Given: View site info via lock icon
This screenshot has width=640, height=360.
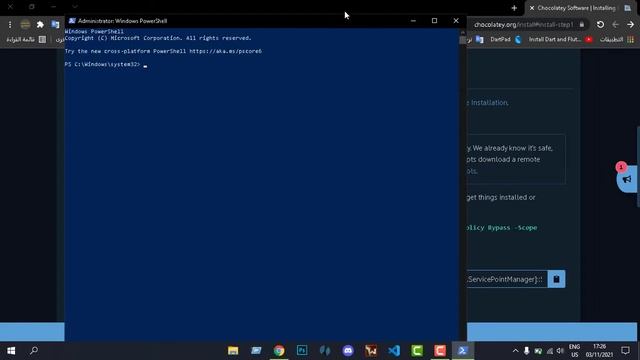Looking at the screenshot, I should point(582,24).
